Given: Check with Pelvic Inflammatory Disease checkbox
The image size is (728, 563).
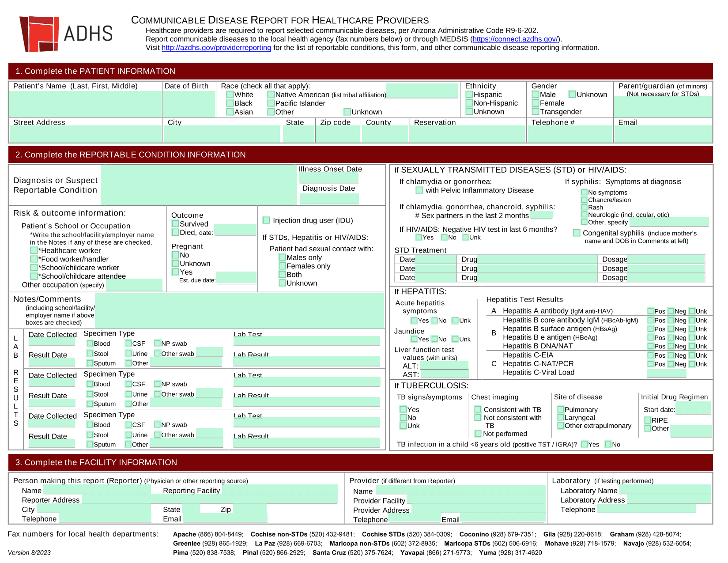Looking at the screenshot, I should tap(419, 190).
